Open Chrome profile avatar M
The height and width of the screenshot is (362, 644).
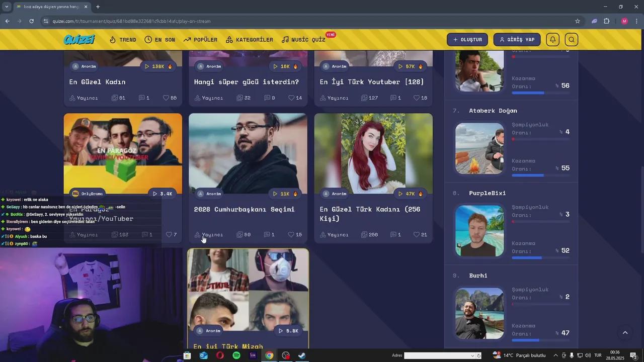click(x=624, y=21)
